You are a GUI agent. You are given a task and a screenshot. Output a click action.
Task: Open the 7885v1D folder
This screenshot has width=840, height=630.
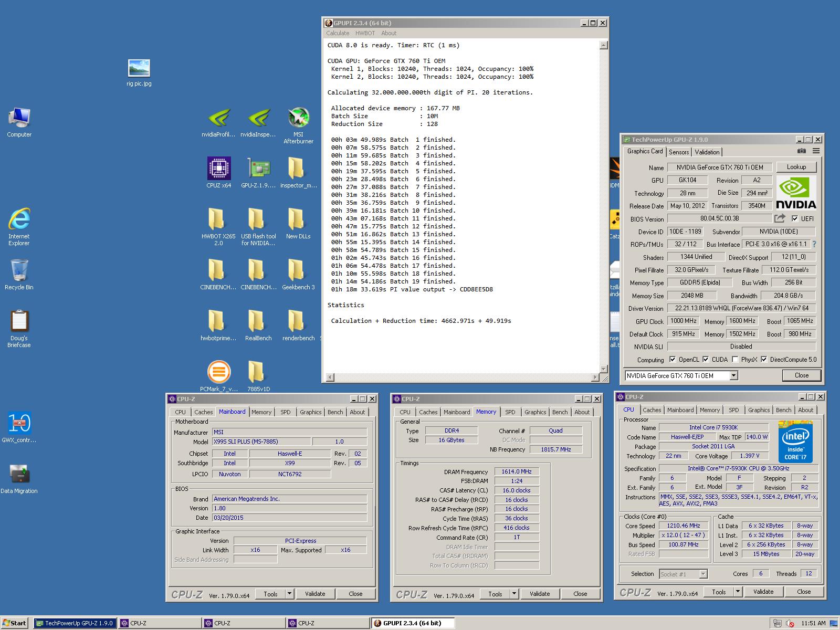[x=258, y=376]
